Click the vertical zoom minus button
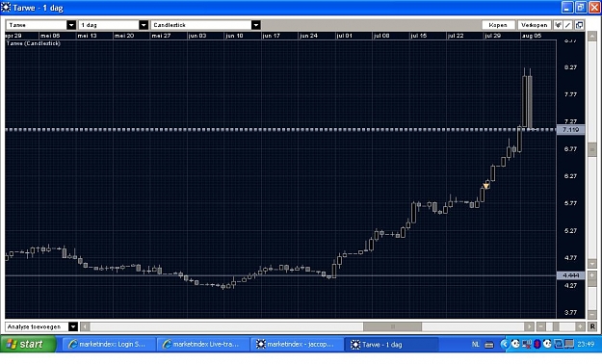Image resolution: width=602 pixels, height=364 pixels. 592,314
